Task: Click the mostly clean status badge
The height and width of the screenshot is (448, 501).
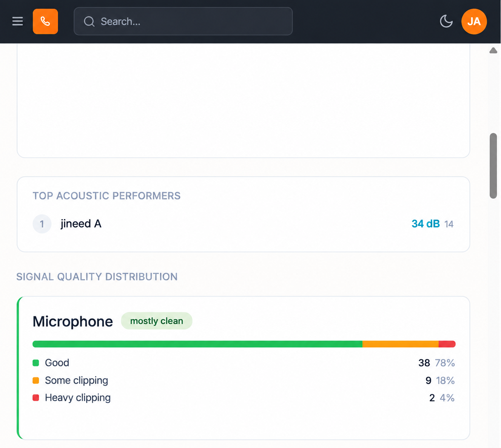Action: pos(157,321)
